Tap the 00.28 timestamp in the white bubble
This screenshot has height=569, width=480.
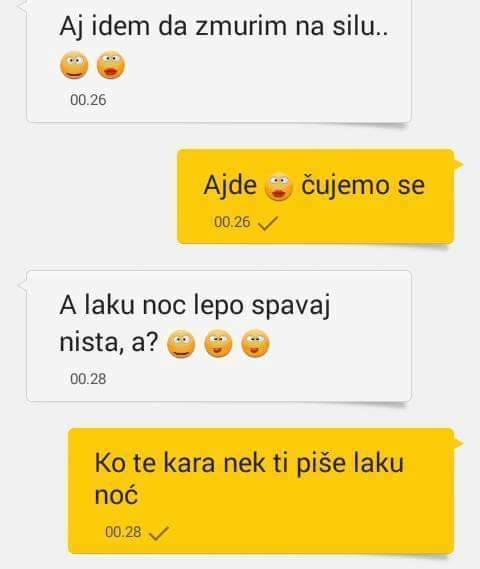click(88, 379)
